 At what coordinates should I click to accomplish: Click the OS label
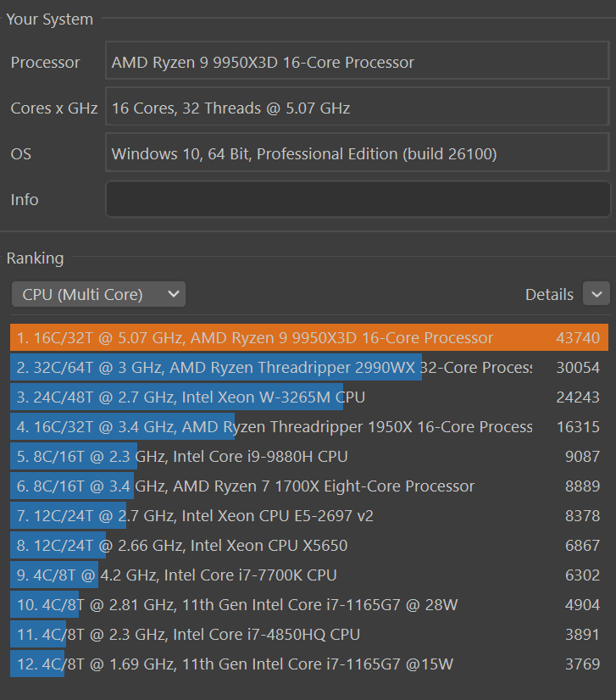pos(20,154)
